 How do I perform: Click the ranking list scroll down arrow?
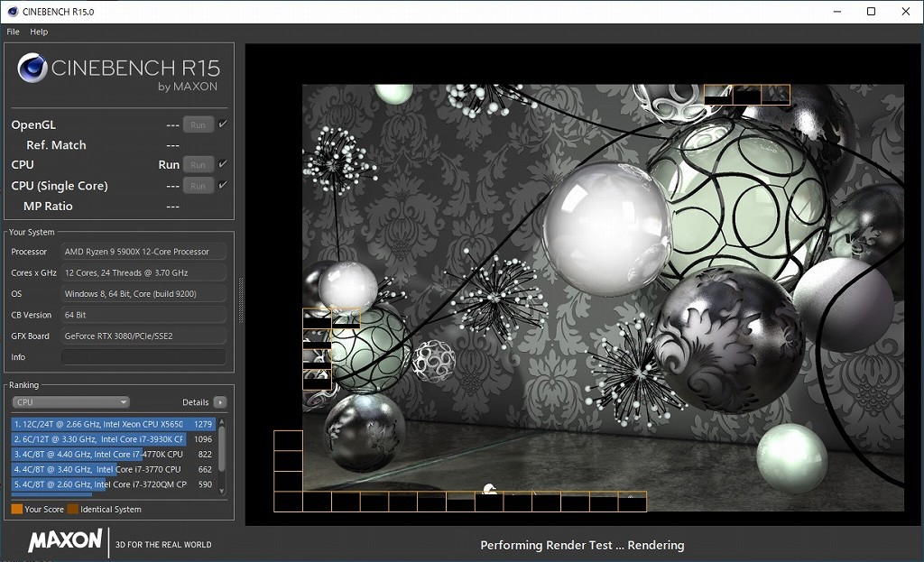click(222, 490)
